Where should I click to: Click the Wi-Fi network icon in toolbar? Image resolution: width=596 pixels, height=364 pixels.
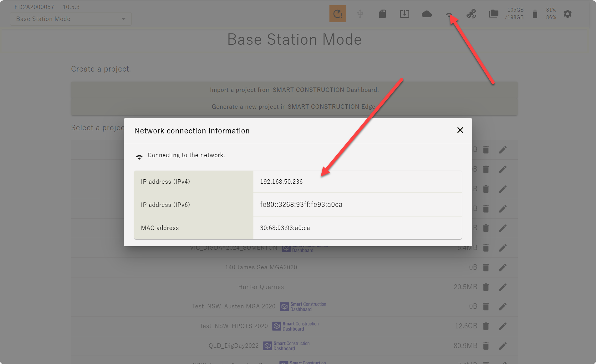click(449, 14)
